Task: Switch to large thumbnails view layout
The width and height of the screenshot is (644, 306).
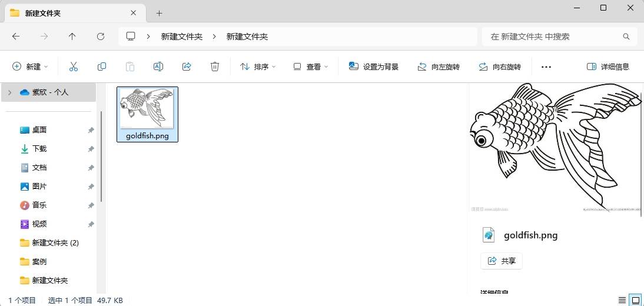Action: [x=635, y=300]
